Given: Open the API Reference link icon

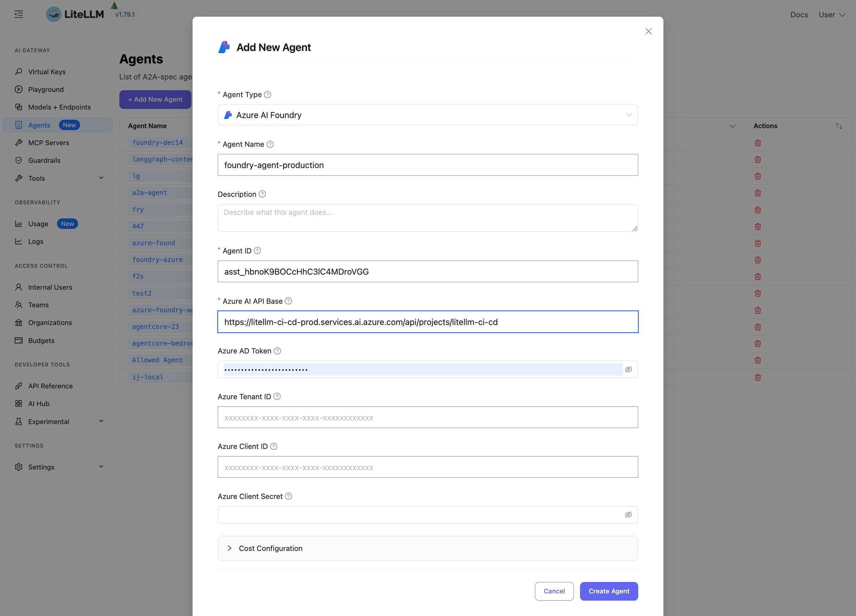Looking at the screenshot, I should (19, 386).
